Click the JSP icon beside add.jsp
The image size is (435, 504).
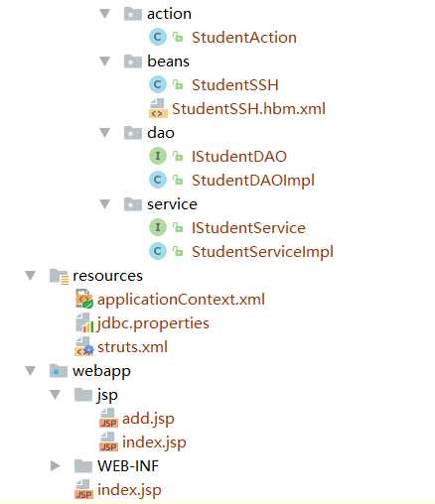click(x=108, y=418)
